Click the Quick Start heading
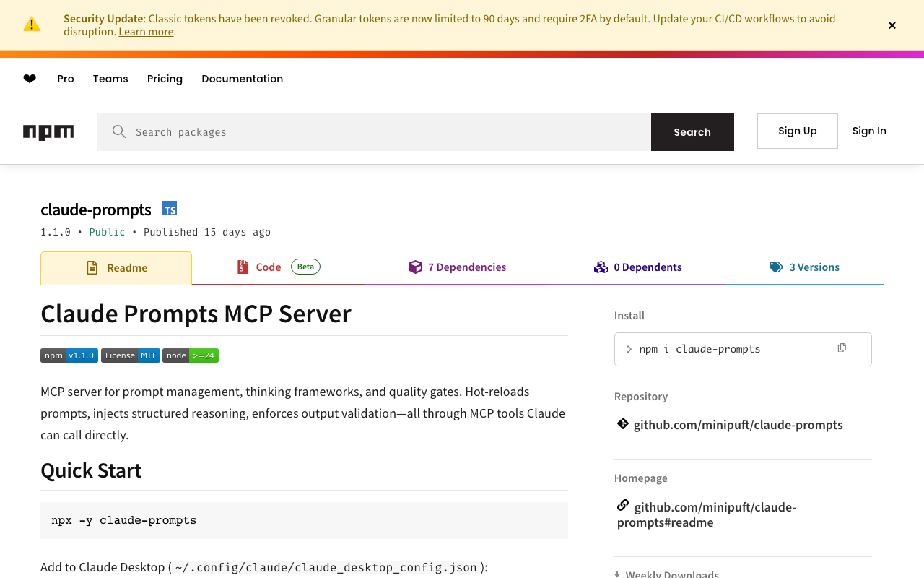 (x=91, y=470)
